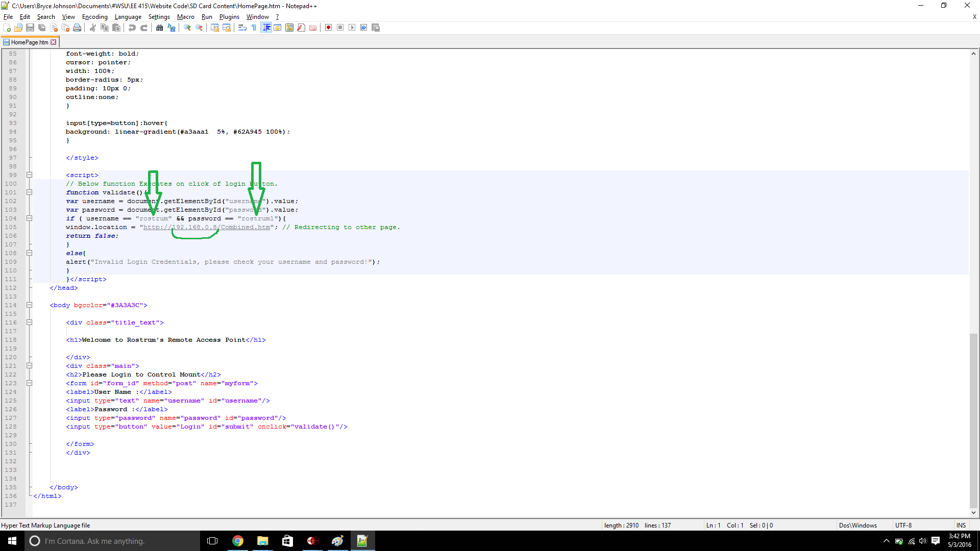The height and width of the screenshot is (551, 980).
Task: Open Find with the binoculars icon
Action: click(x=160, y=28)
